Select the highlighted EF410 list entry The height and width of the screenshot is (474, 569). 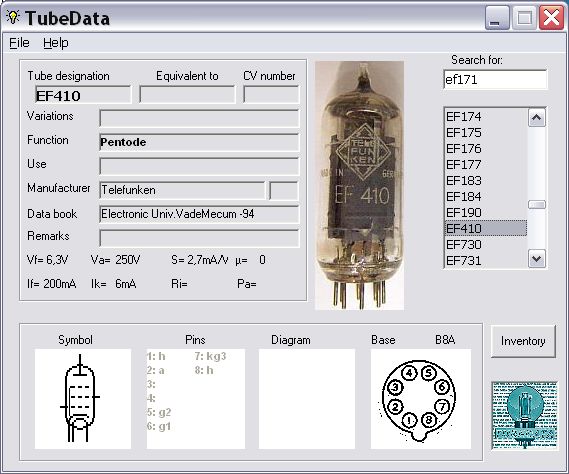486,228
